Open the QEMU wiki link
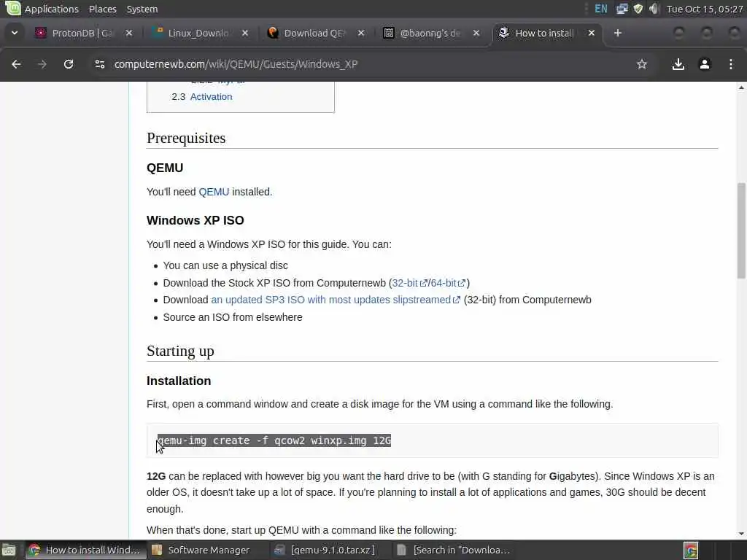The height and width of the screenshot is (560, 747). pos(214,192)
